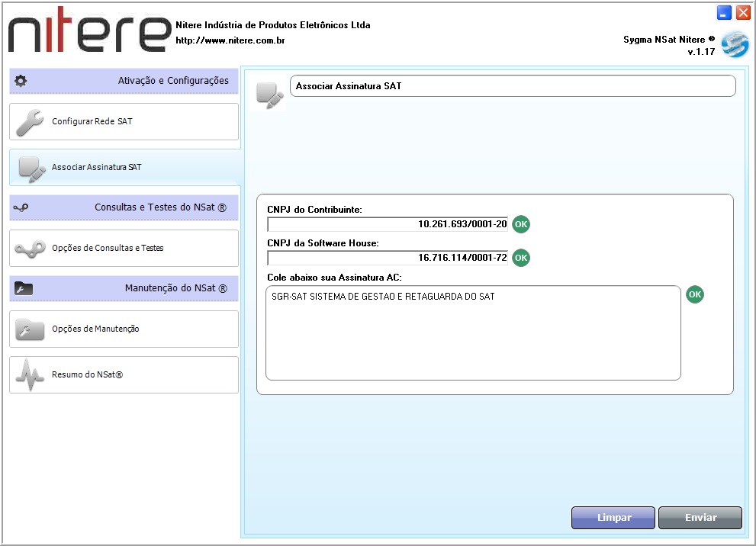
Task: Click the green OK badge beside the Assinatura AC box
Action: tap(695, 294)
